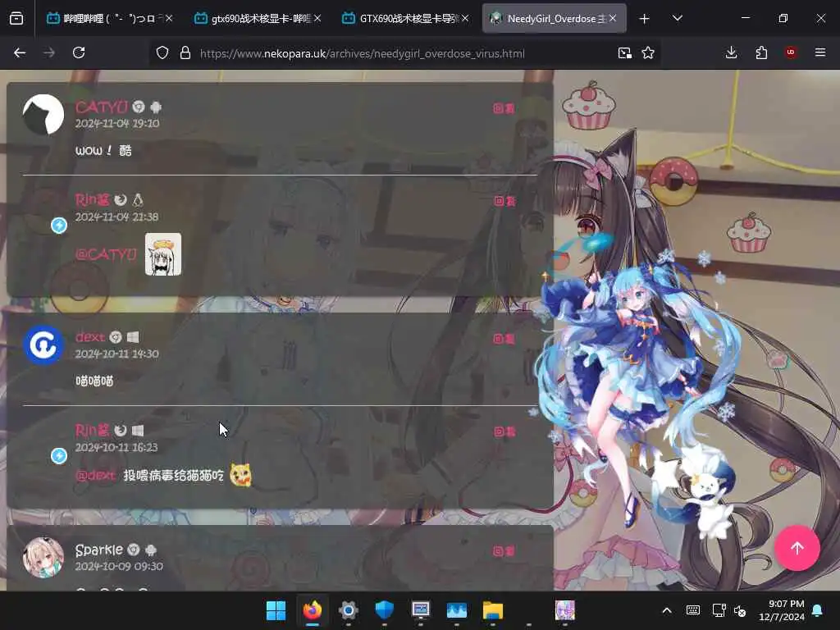The width and height of the screenshot is (840, 630).
Task: Click the Chrome browser badge beside CATYU
Action: [138, 107]
